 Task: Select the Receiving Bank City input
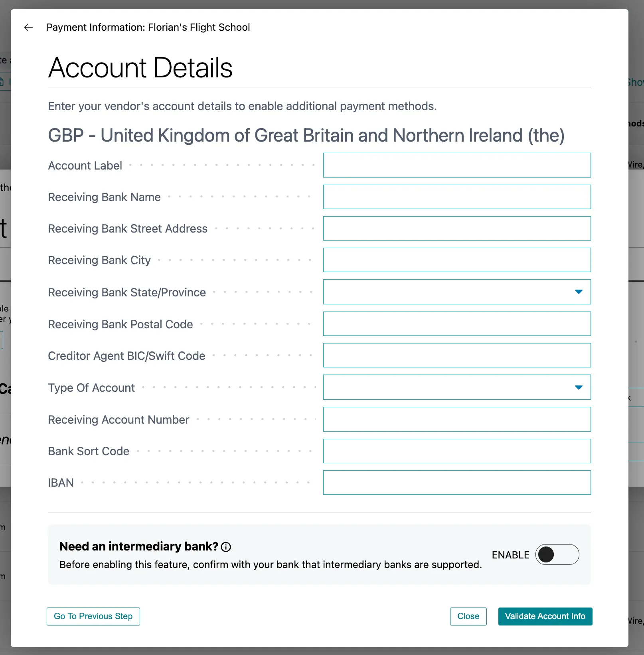(457, 260)
